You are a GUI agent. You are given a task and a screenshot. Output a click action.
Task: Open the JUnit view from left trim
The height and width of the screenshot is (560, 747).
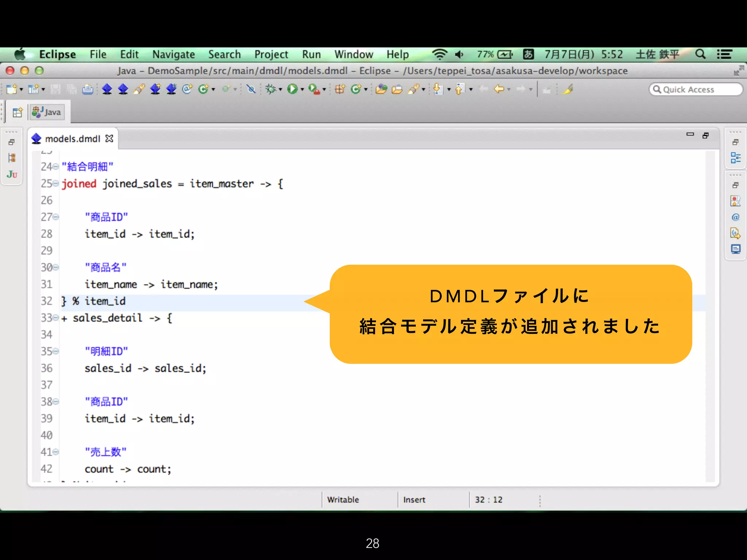point(12,174)
